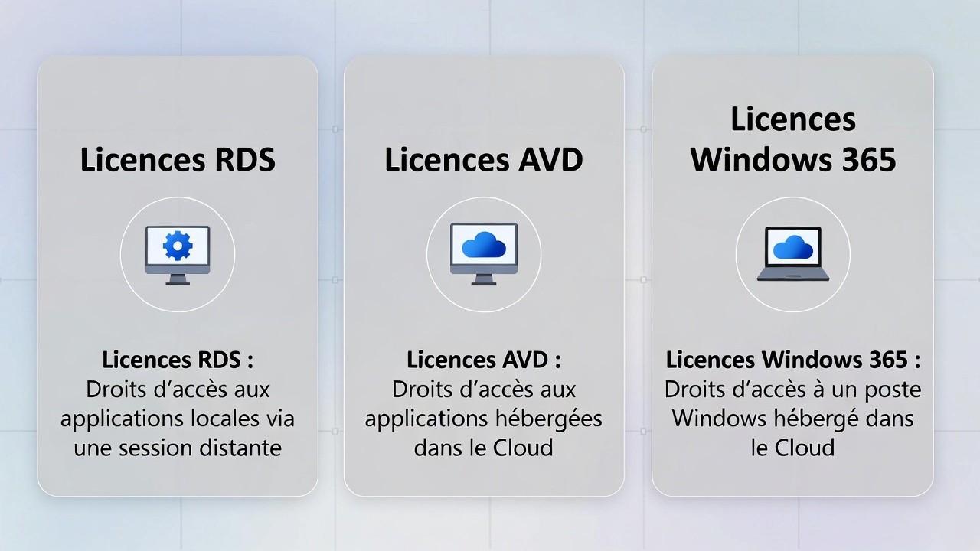The height and width of the screenshot is (551, 980).
Task: Select the blue cloud on the AVD monitor
Action: [484, 245]
